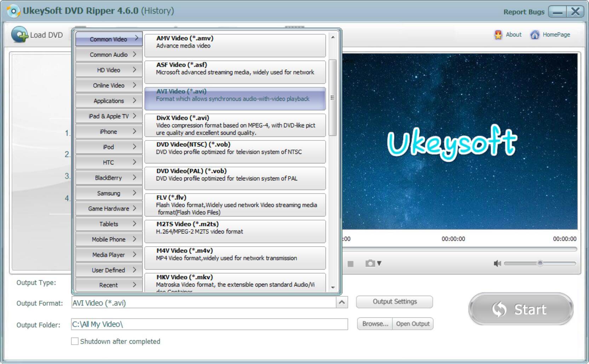Image resolution: width=589 pixels, height=364 pixels.
Task: Click the Ukeysoft video preview area
Action: (459, 141)
